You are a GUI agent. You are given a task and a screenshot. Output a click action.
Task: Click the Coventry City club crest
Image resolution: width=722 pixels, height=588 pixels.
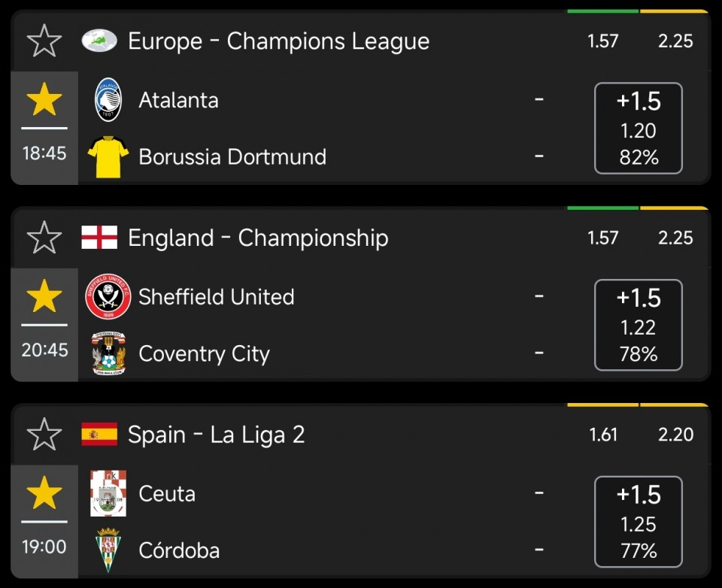pyautogui.click(x=108, y=353)
